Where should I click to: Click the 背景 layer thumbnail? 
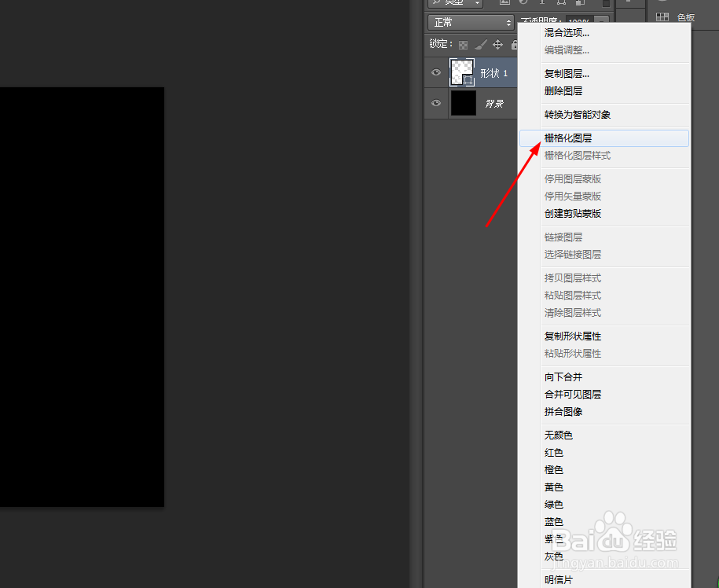pos(464,103)
